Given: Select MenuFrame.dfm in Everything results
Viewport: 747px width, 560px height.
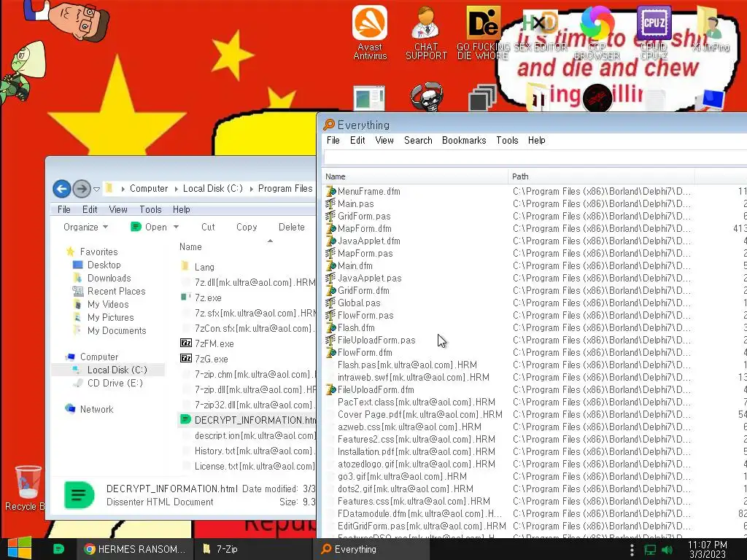Looking at the screenshot, I should [368, 192].
